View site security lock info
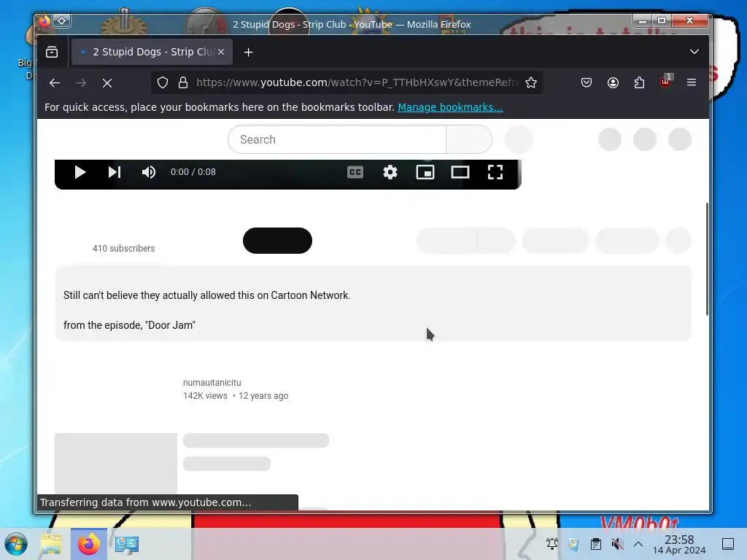Image resolution: width=747 pixels, height=560 pixels. [x=183, y=83]
